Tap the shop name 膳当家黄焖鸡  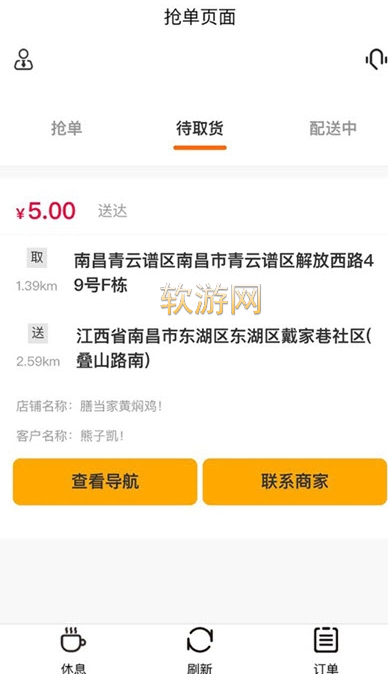[x=121, y=406]
